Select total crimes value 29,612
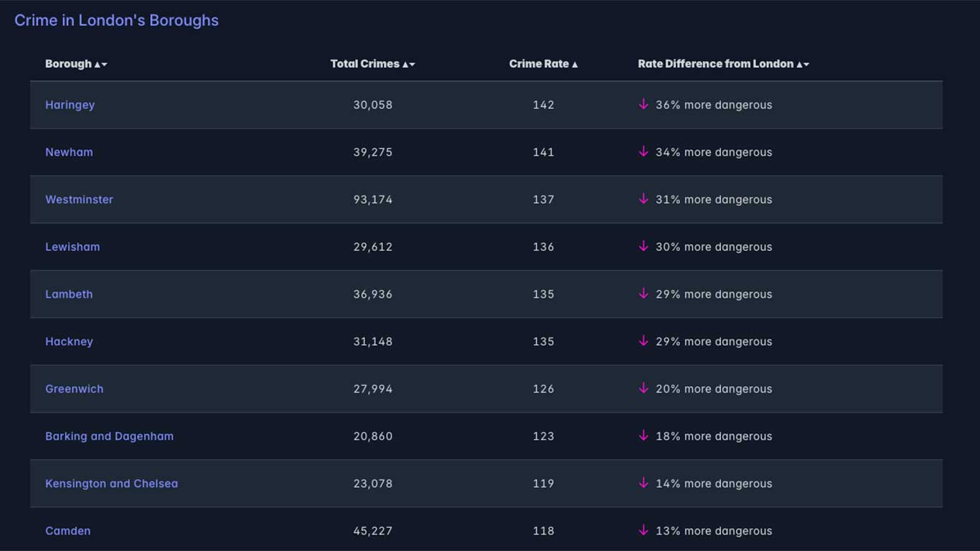980x551 pixels. pos(372,247)
